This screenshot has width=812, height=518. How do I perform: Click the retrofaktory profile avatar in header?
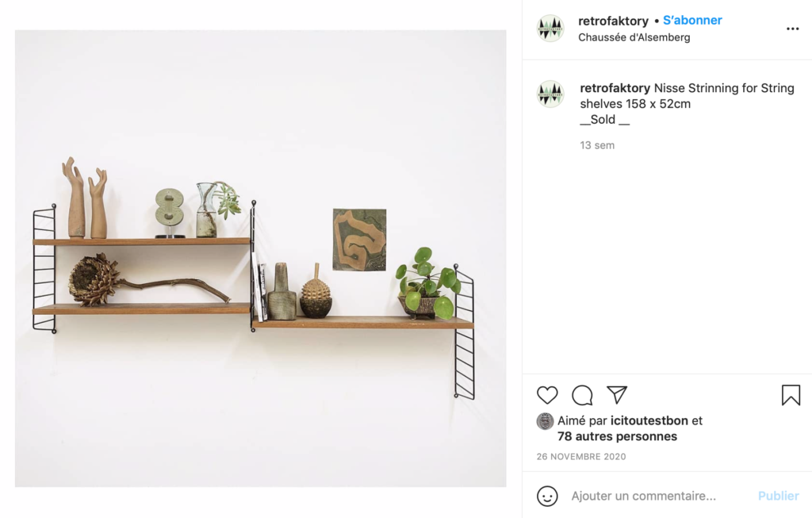click(550, 28)
